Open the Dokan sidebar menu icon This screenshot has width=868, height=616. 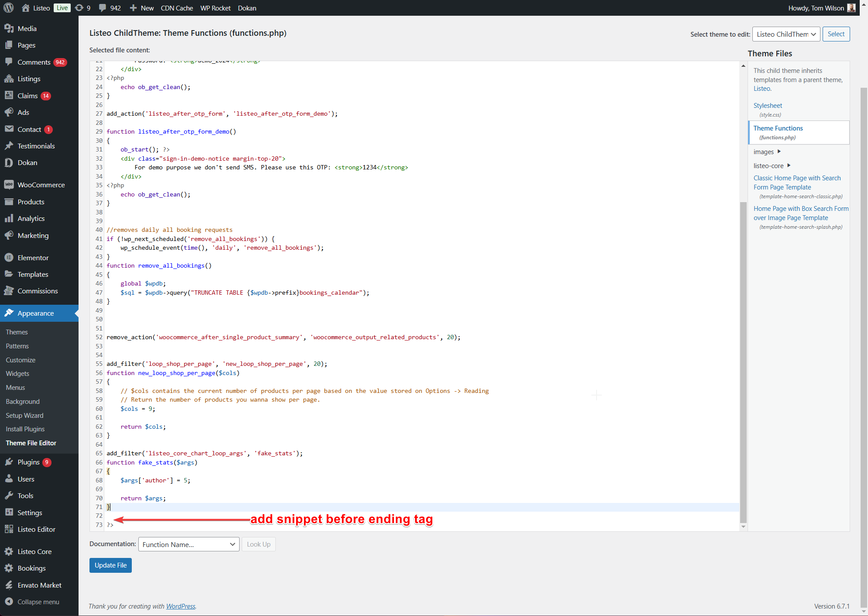tap(9, 162)
